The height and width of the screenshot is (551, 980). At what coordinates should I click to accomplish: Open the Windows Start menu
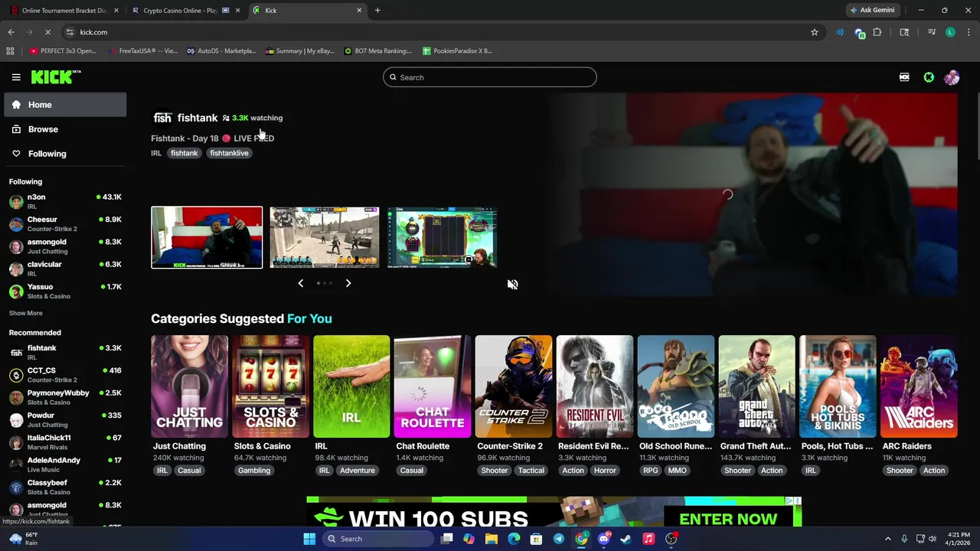pos(309,539)
